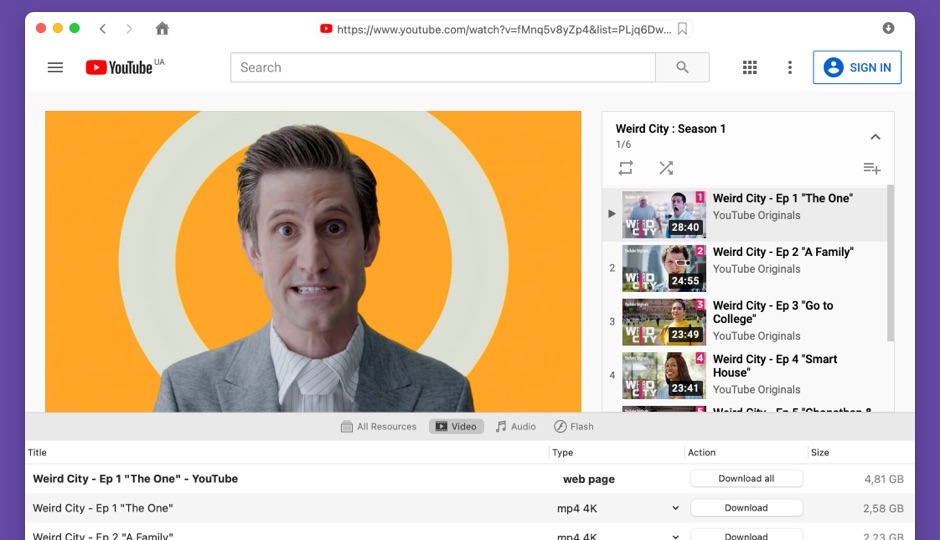This screenshot has height=540, width=940.
Task: Bookmark this page using the bookmark icon
Action: 682,29
